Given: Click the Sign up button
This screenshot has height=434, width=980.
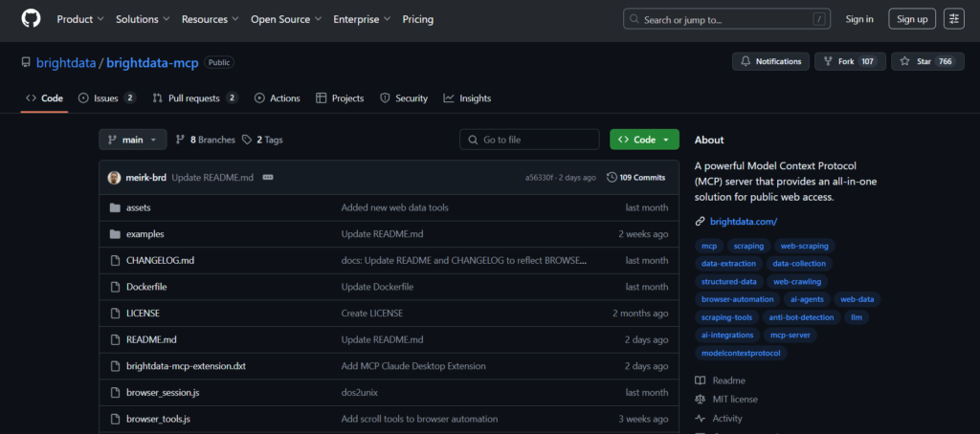Looking at the screenshot, I should click(912, 19).
